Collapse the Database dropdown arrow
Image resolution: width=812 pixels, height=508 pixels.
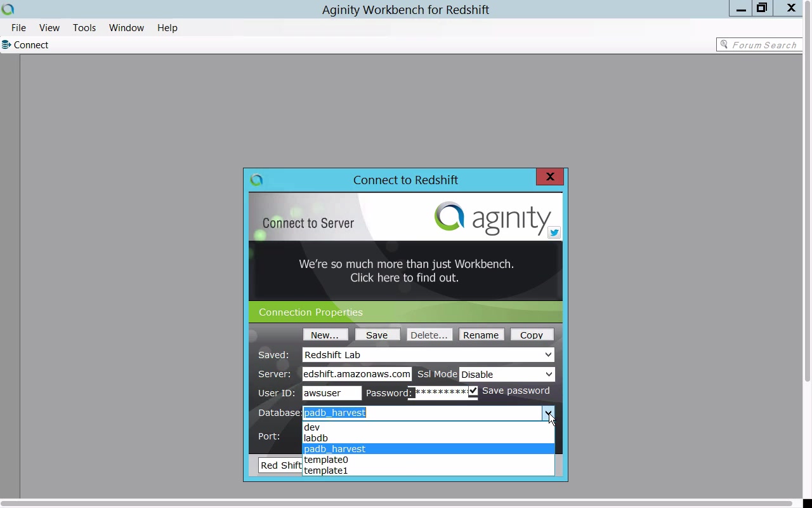tap(548, 413)
